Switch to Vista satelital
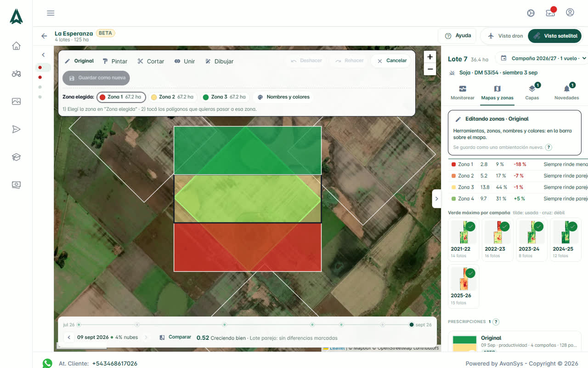The height and width of the screenshot is (368, 588). coord(555,36)
